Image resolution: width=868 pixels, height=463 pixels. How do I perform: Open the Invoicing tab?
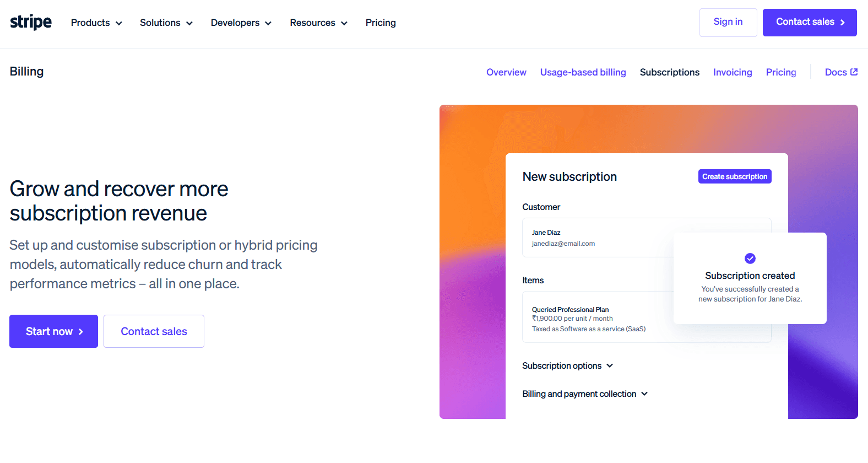pyautogui.click(x=733, y=72)
